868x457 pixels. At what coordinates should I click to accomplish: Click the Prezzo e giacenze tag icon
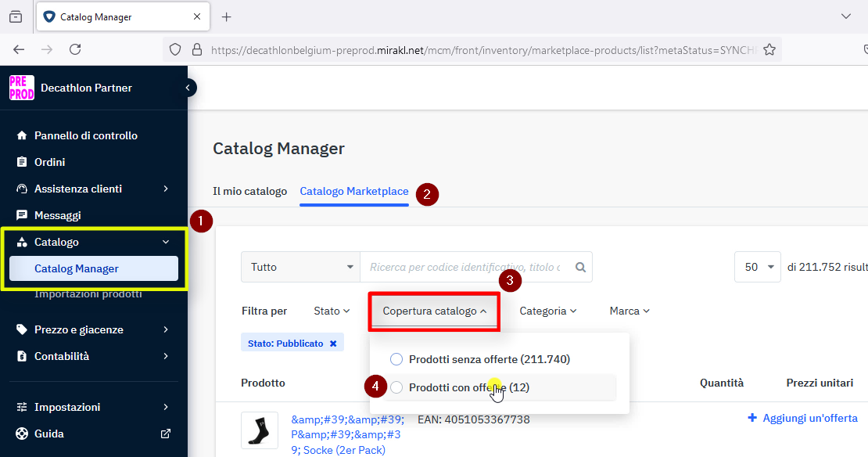[x=22, y=329]
